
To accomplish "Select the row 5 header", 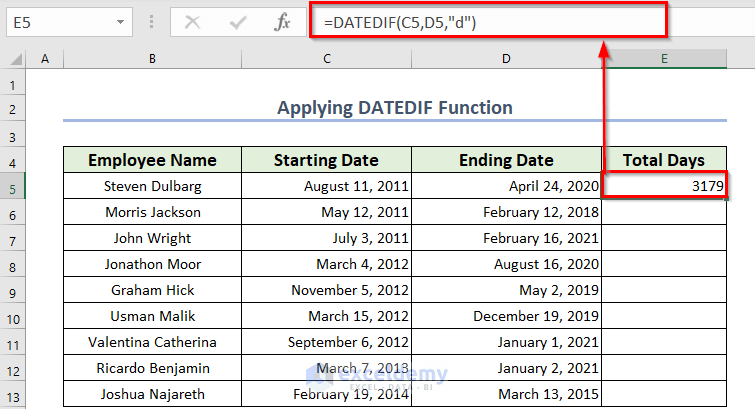I will click(13, 186).
